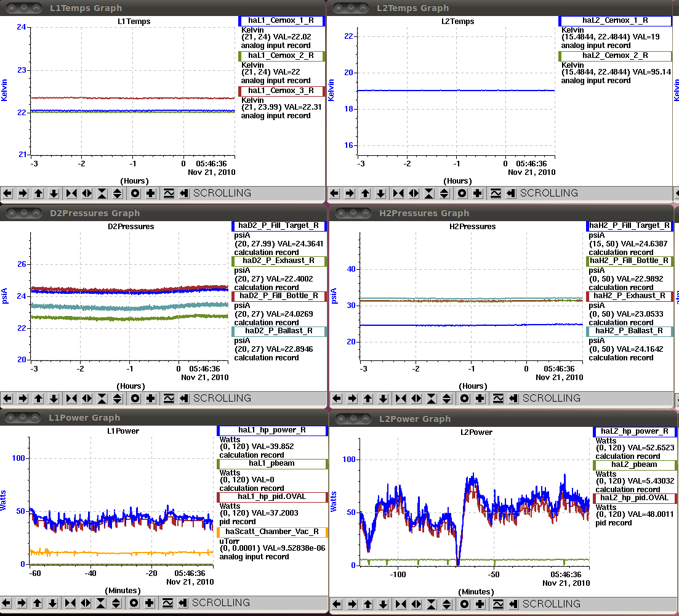
Task: Open the graph controls icon in H2Pressures
Action: pyautogui.click(x=499, y=398)
